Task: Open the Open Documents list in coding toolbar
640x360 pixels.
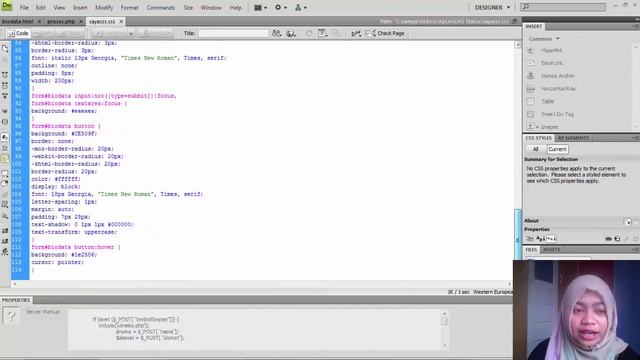Action: click(x=5, y=49)
